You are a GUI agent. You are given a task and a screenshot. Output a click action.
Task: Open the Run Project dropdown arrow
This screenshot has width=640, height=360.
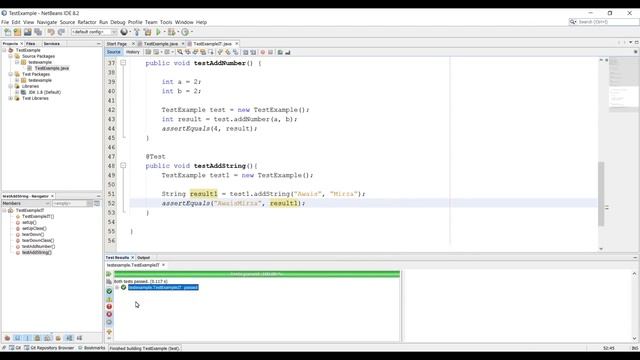(164, 32)
